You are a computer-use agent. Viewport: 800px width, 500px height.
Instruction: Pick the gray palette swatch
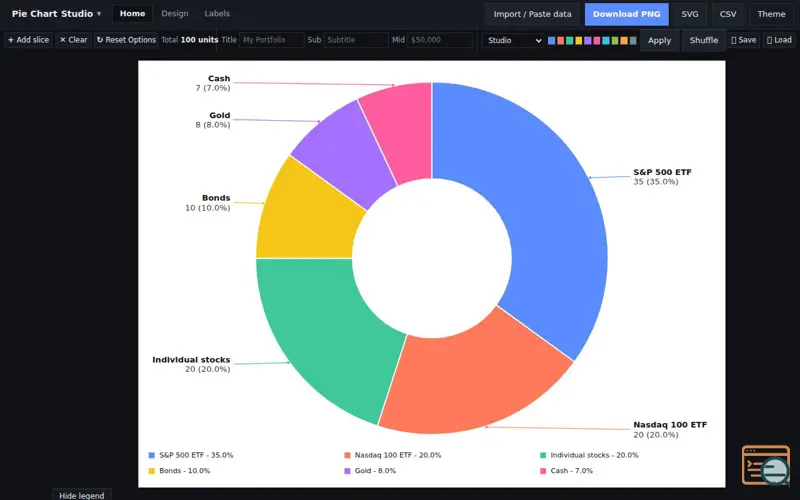[633, 40]
